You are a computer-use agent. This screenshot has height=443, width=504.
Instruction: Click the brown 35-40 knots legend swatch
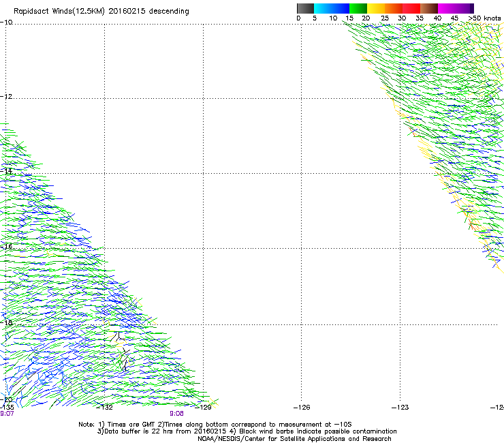(429, 8)
